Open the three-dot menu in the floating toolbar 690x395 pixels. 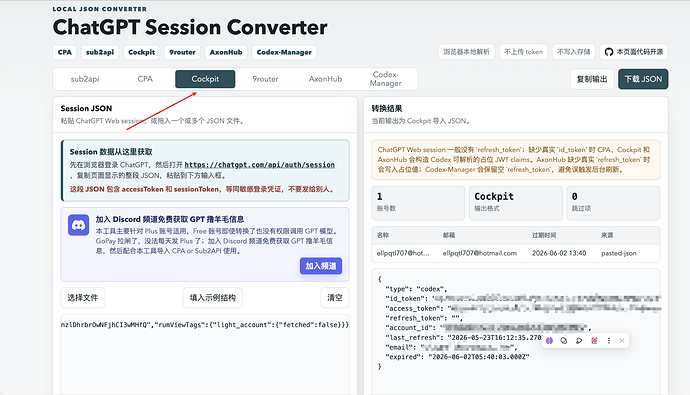(x=609, y=340)
